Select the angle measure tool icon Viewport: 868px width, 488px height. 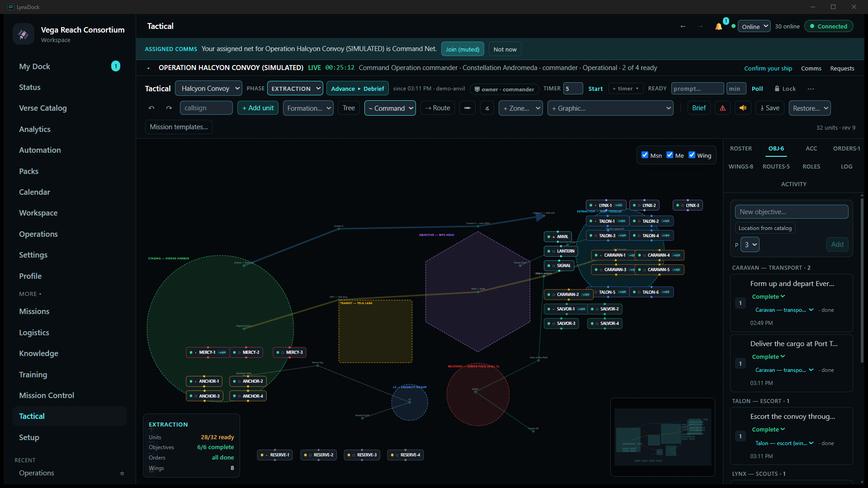(x=487, y=108)
